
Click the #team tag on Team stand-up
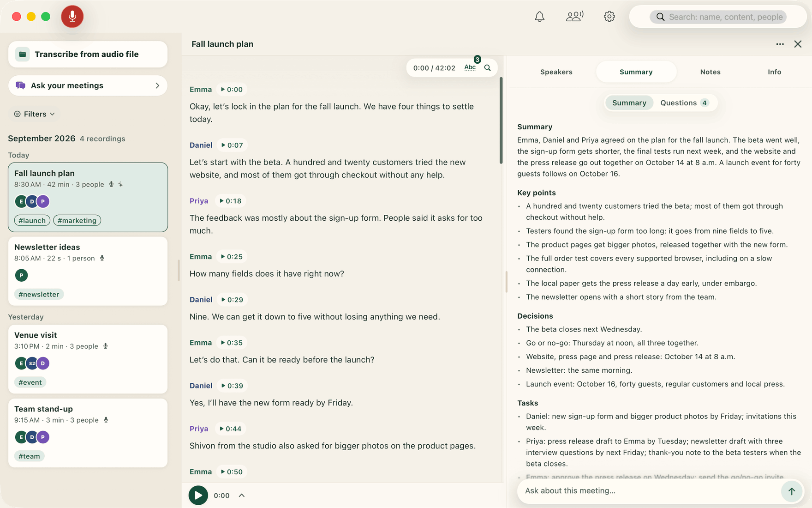pos(29,456)
